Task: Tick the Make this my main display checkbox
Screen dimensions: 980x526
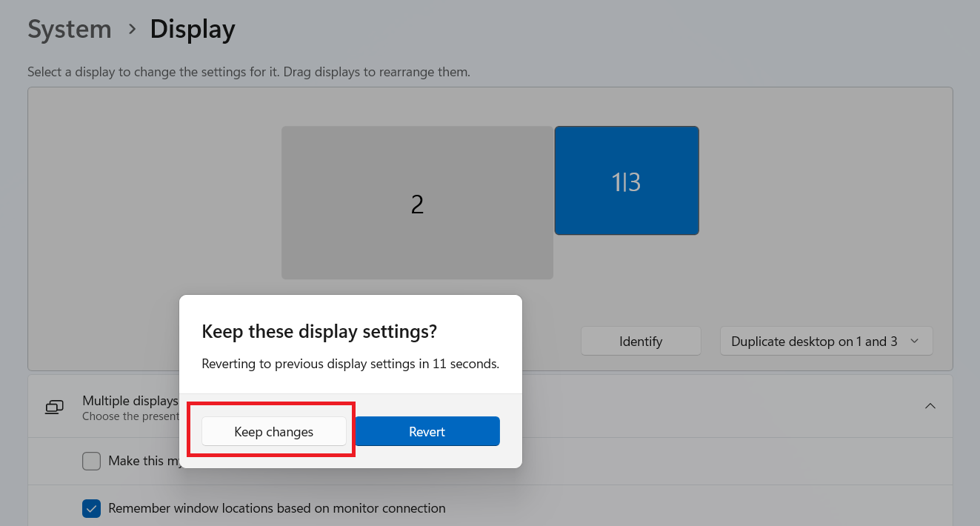Action: click(x=92, y=461)
